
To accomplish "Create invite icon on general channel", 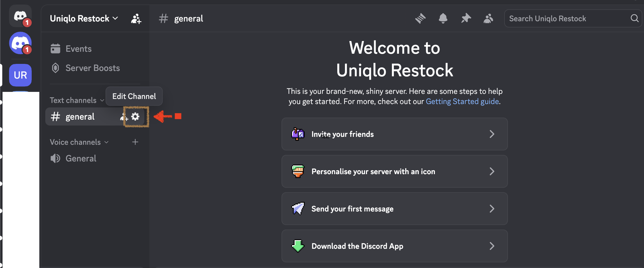I will tap(124, 116).
